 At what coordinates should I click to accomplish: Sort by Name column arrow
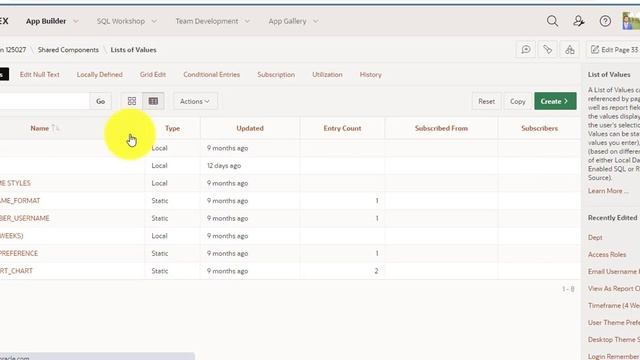point(56,128)
